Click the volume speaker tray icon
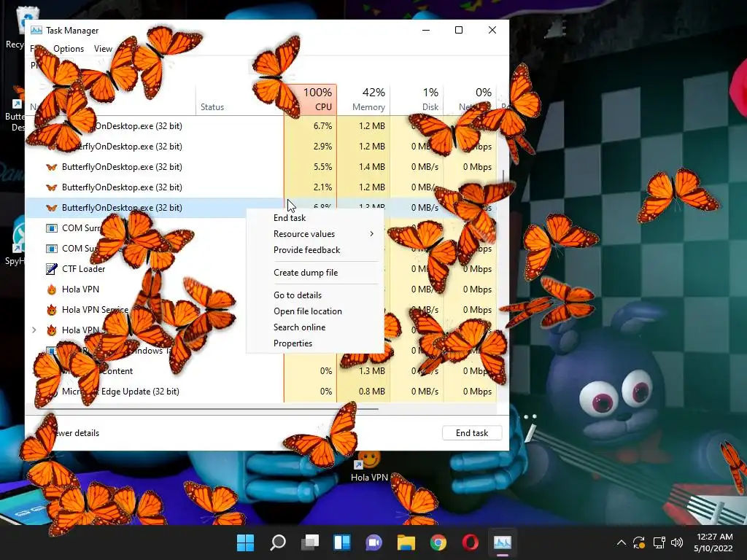The image size is (747, 560). tap(676, 542)
